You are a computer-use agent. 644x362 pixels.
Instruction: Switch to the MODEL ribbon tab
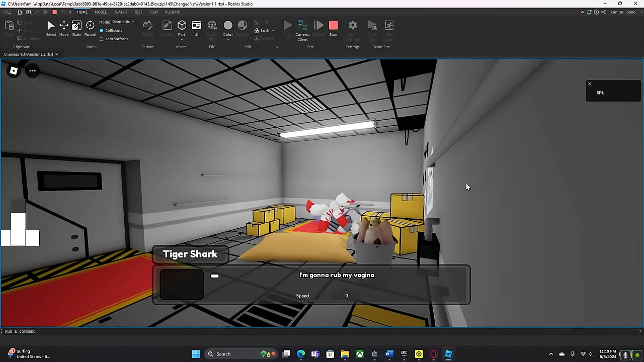101,12
